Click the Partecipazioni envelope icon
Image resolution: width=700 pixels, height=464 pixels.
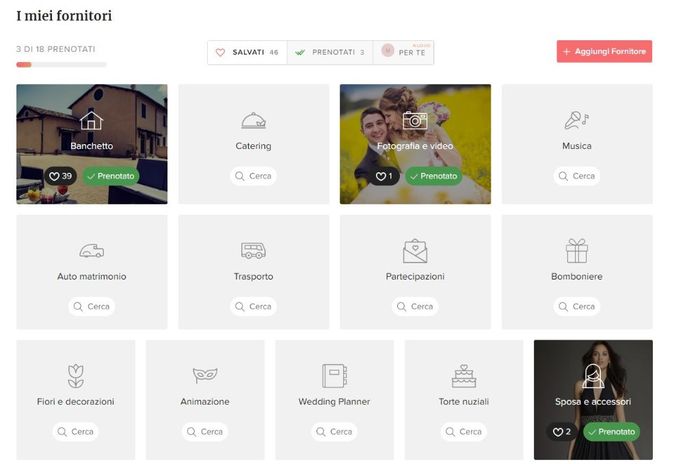(x=415, y=250)
